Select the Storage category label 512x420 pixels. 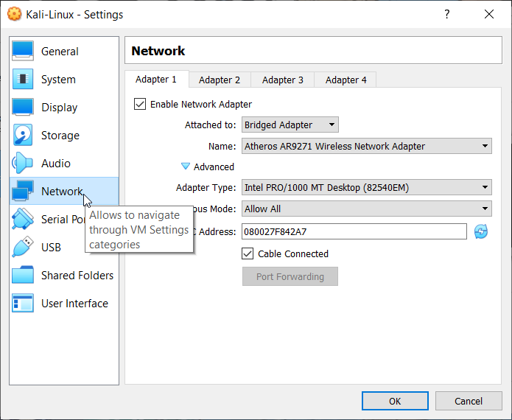60,135
